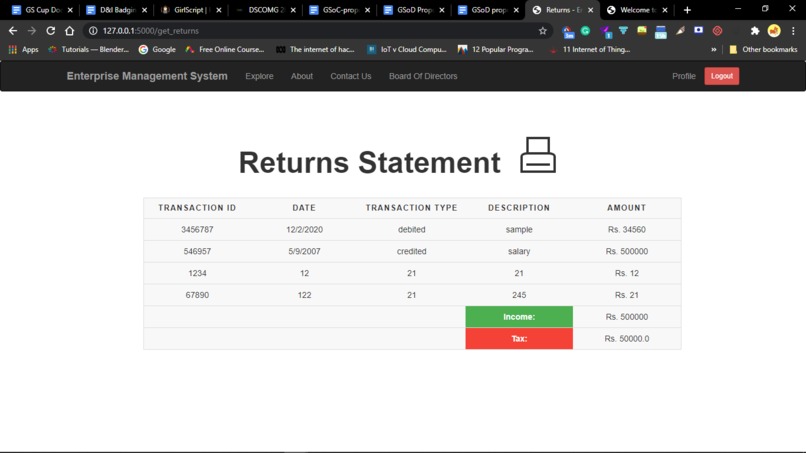Click the funnel-shaped extension icon
Screen dimensions: 806x453
click(x=623, y=31)
